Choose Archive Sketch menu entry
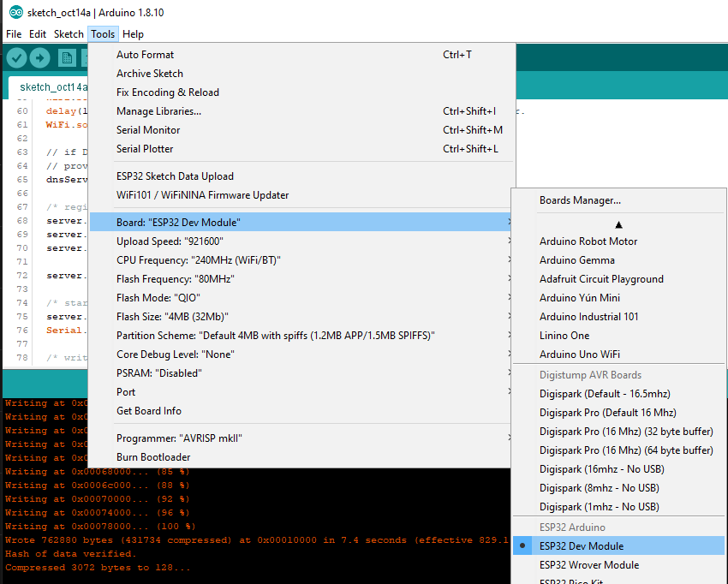This screenshot has height=584, width=728. click(x=301, y=74)
